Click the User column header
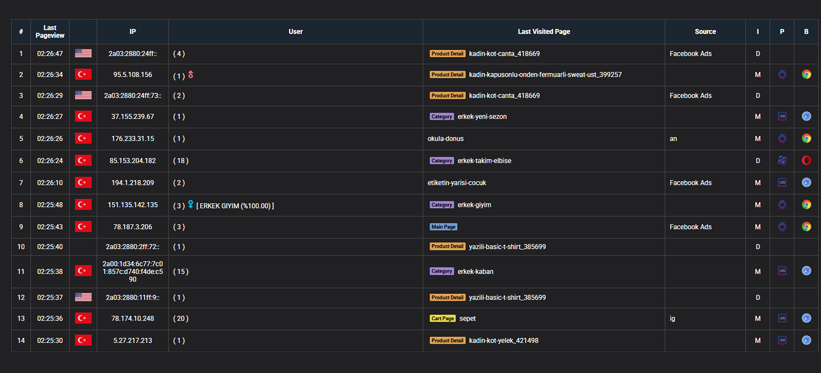The height and width of the screenshot is (373, 821). (x=295, y=31)
